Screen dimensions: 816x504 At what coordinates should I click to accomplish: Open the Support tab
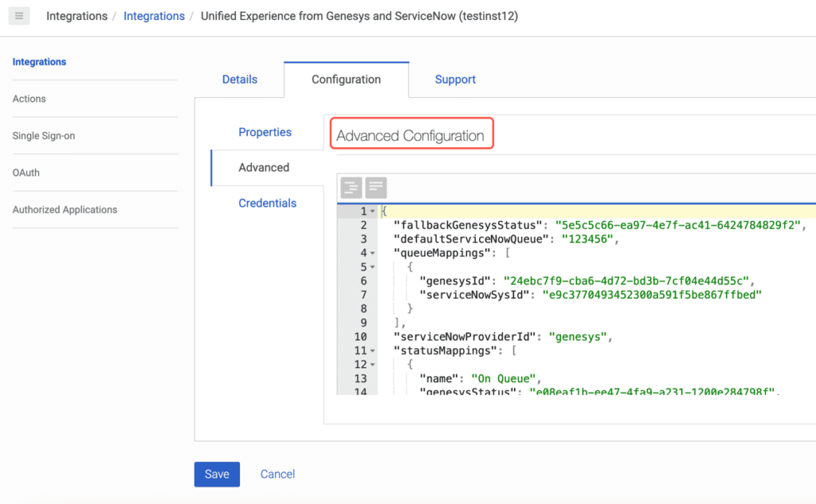click(455, 79)
